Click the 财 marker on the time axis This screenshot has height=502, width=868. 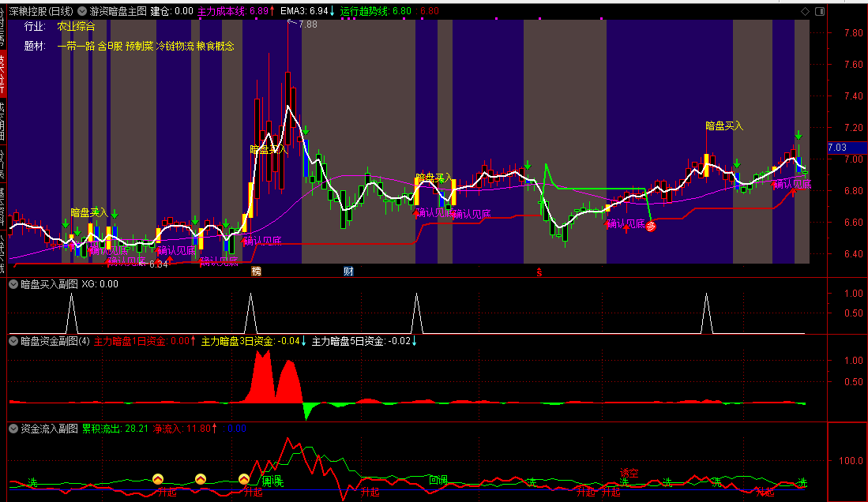(x=348, y=272)
